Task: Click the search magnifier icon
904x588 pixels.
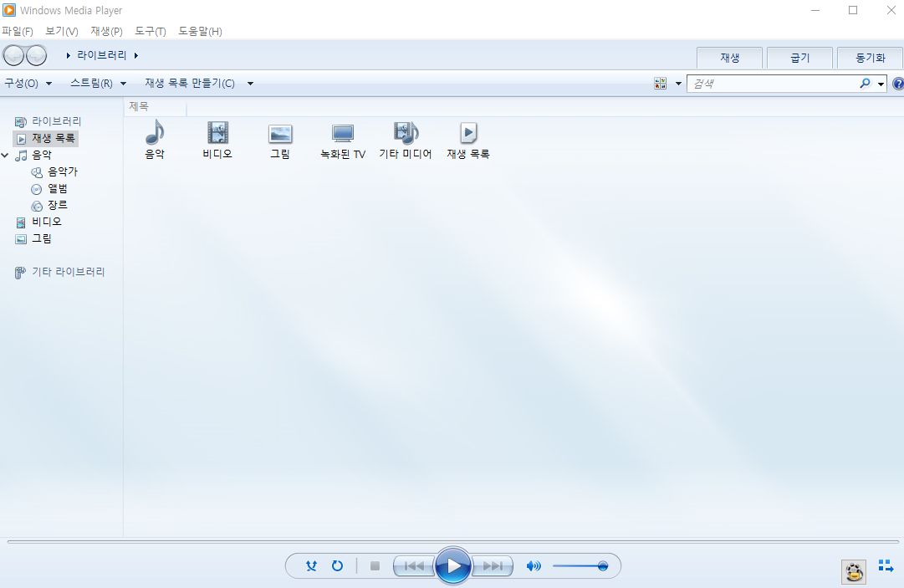Action: [x=865, y=84]
